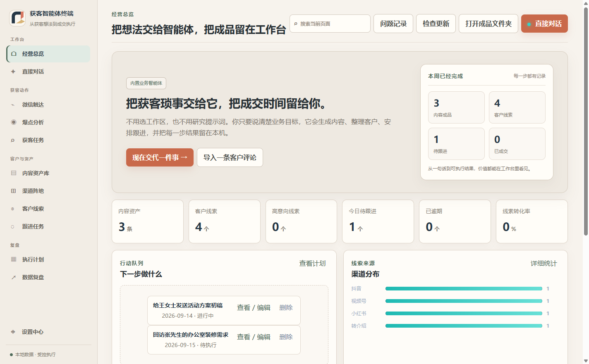
Task: Click the 内置业务智能体 tag
Action: 146,83
